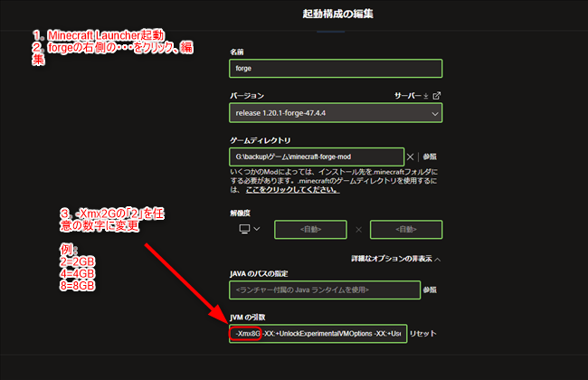
Task: Focus the 名前 field containing forge
Action: [x=336, y=69]
